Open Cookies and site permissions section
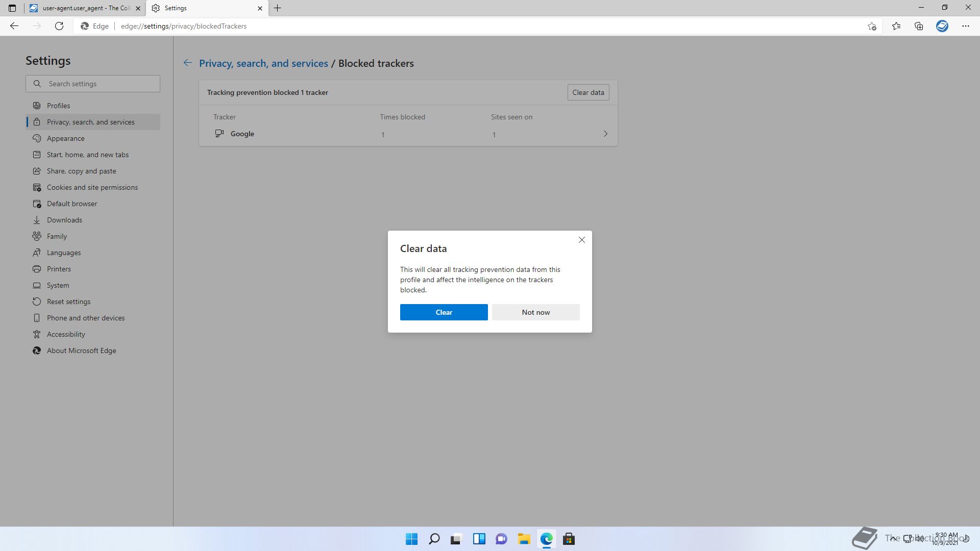Image resolution: width=980 pixels, height=551 pixels. click(x=92, y=187)
